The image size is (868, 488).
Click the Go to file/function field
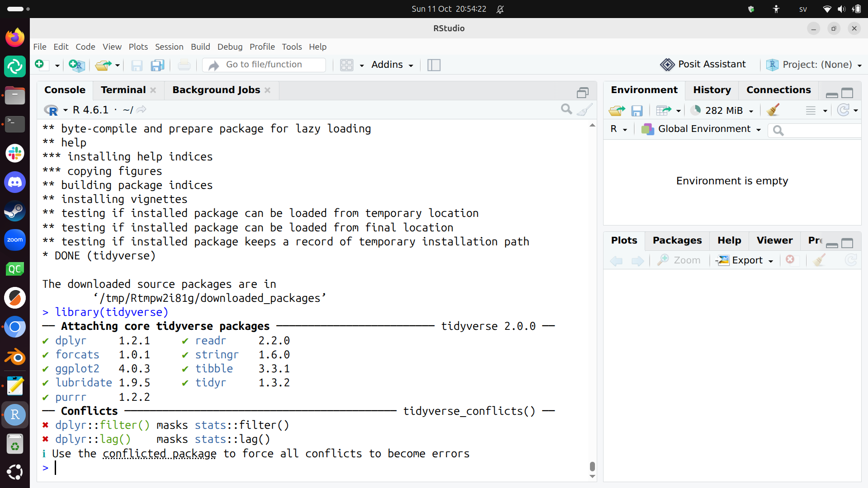pos(264,65)
